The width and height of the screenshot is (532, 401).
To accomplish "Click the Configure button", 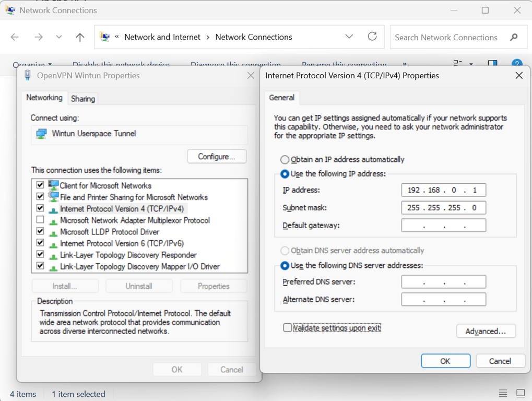I will tap(217, 157).
